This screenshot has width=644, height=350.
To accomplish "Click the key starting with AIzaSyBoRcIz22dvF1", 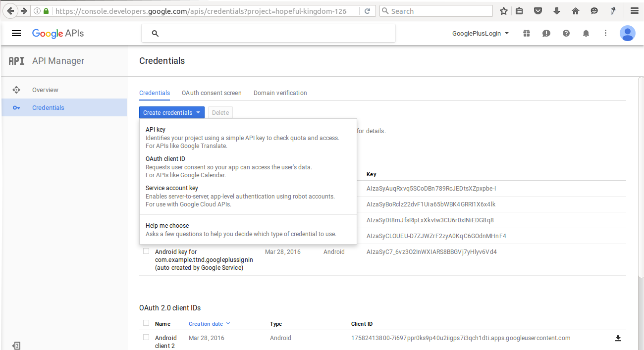I will click(x=431, y=204).
